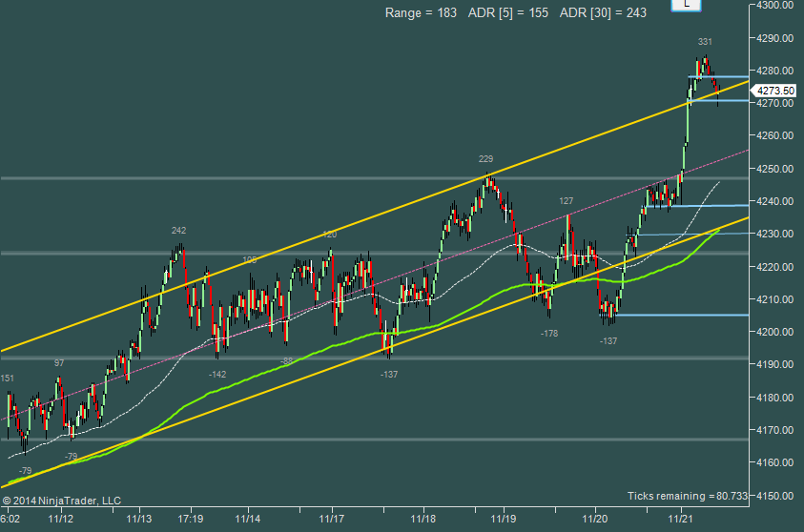Viewport: 804px width, 532px height.
Task: Click the 4260.00 price axis label
Action: (774, 135)
